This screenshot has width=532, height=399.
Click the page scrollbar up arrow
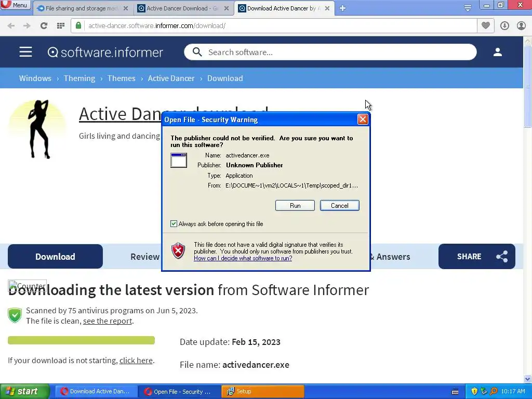(x=528, y=41)
